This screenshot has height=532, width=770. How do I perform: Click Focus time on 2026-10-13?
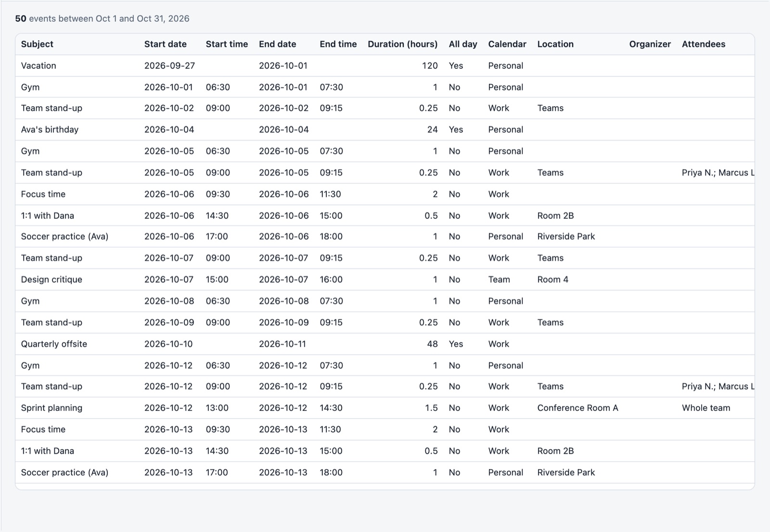(43, 430)
